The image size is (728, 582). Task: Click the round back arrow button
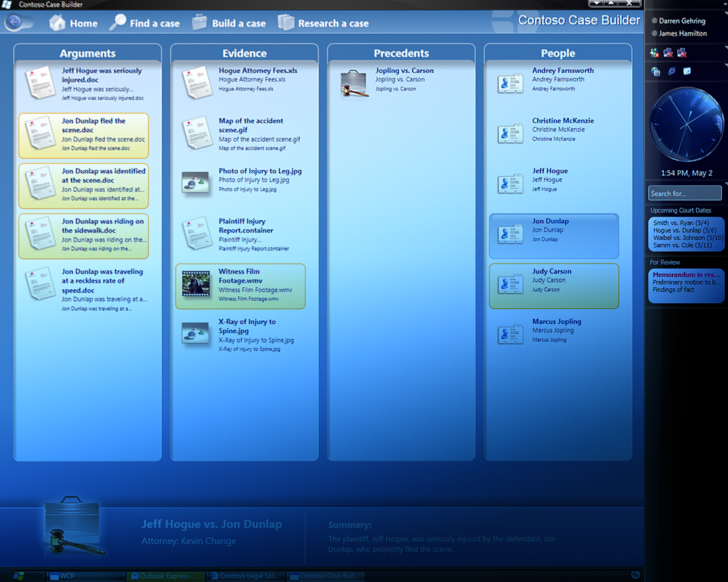pyautogui.click(x=15, y=23)
